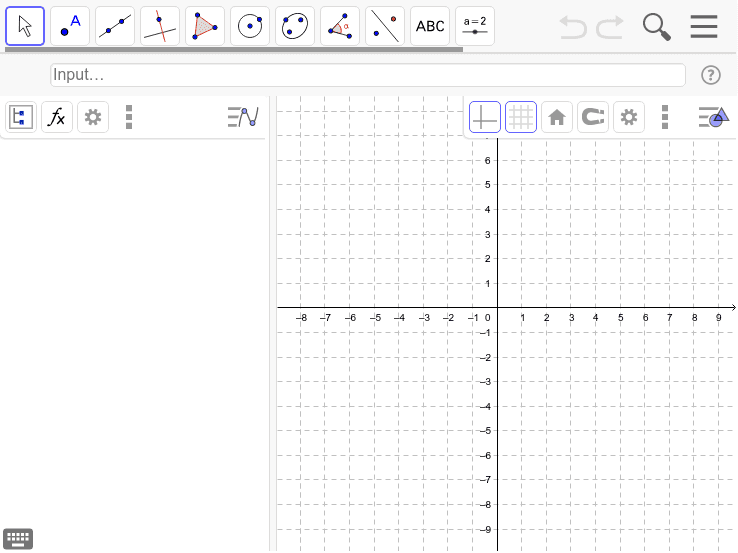Select Circle with Center through Point tool
Screen dimensions: 738x553
point(250,26)
